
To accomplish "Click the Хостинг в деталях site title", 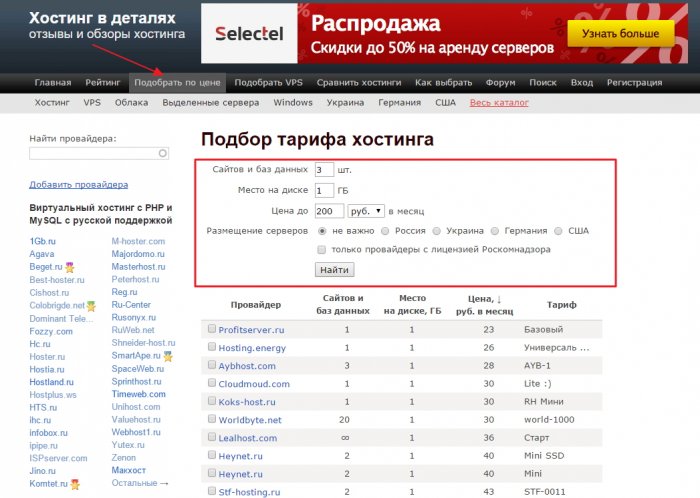I will pyautogui.click(x=102, y=18).
